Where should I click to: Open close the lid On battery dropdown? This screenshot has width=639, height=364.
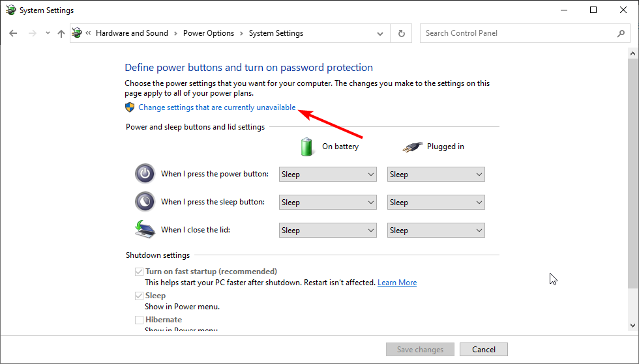click(x=328, y=231)
